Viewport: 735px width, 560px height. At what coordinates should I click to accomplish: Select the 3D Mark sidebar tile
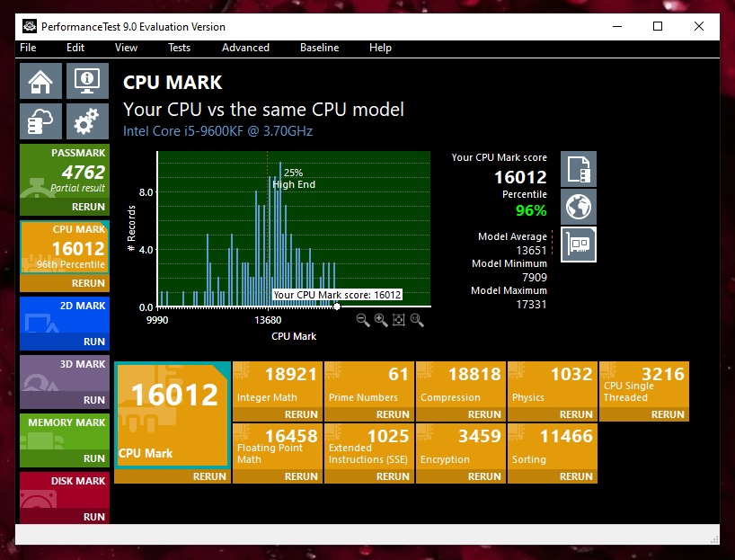(x=65, y=374)
